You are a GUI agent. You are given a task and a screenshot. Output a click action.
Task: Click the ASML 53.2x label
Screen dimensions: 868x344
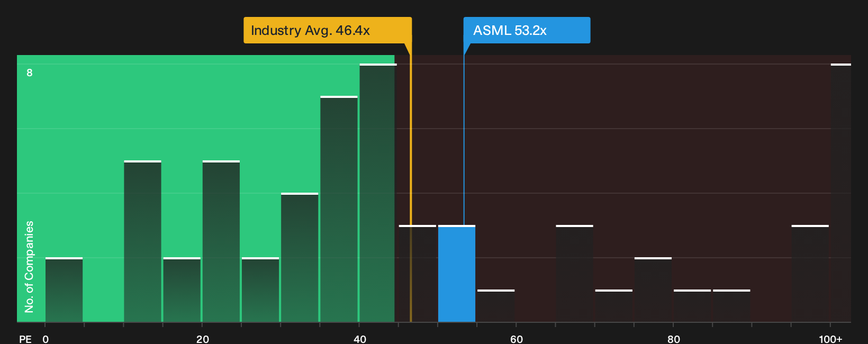(527, 30)
